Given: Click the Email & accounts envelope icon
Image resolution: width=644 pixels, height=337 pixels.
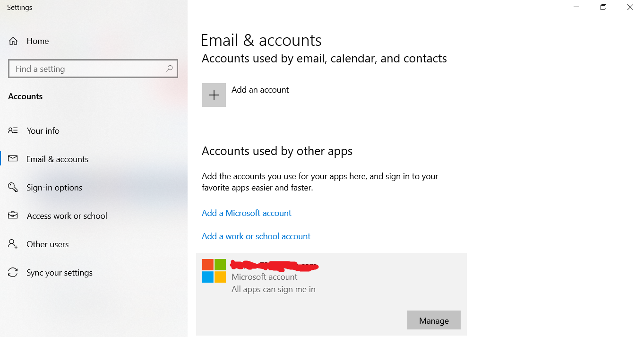Looking at the screenshot, I should point(13,159).
